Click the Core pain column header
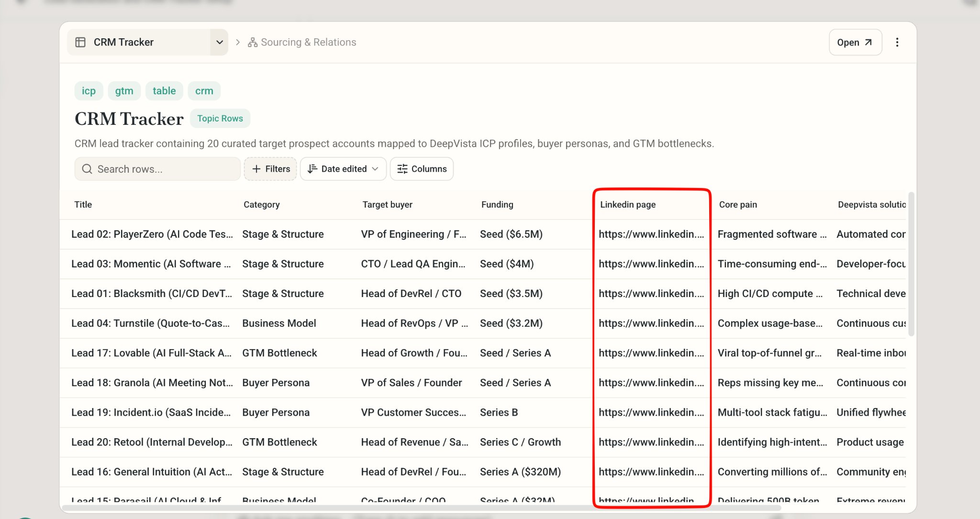 738,204
